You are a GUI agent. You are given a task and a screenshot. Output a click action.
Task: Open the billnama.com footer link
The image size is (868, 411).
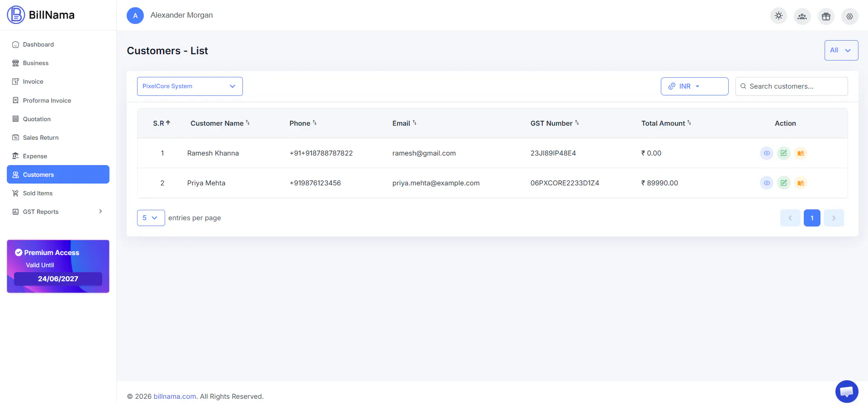(x=175, y=397)
